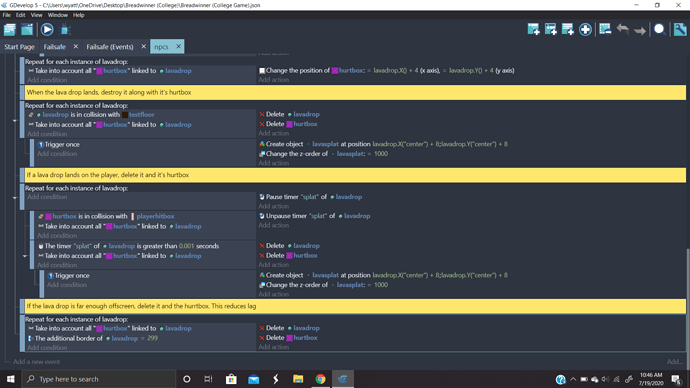
Task: Add a comment event from toolbar
Action: tap(568, 29)
